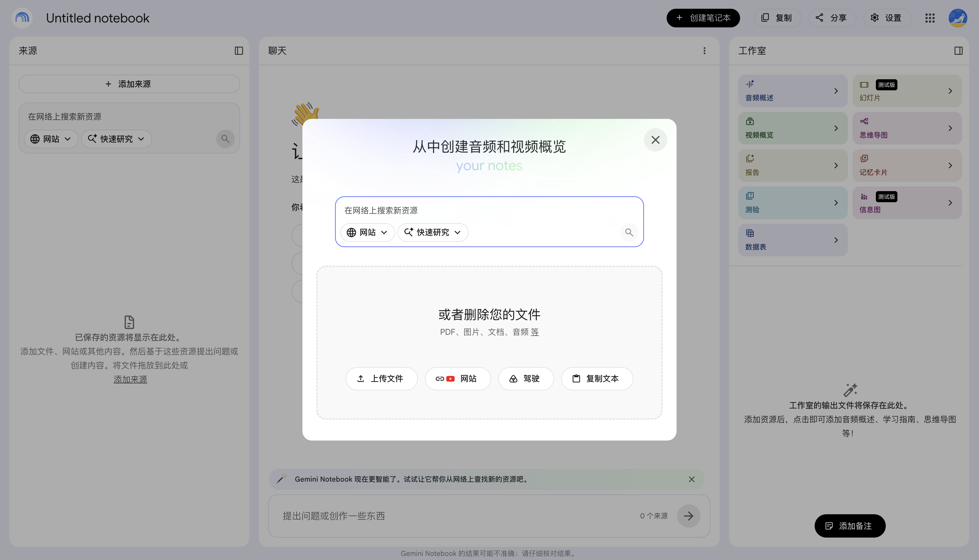Click the audio overview waveform icon

click(750, 84)
